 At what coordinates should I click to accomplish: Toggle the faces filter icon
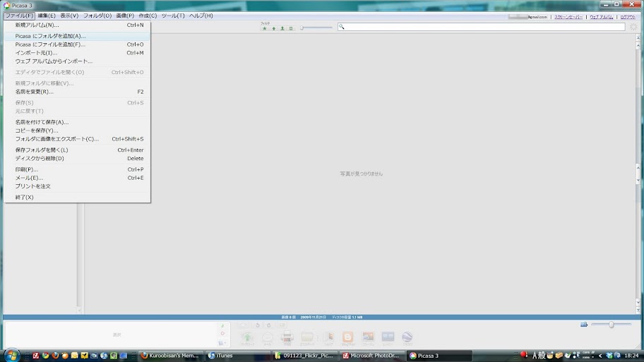(x=282, y=28)
